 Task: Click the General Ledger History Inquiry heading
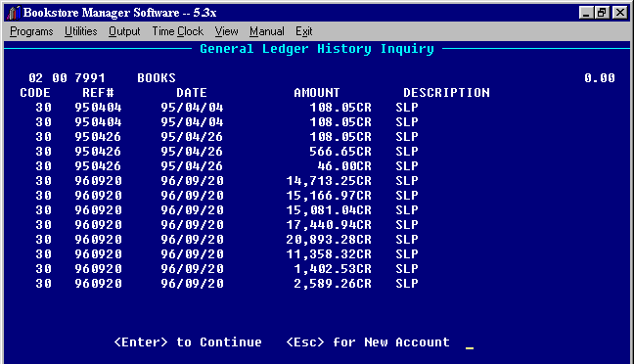tap(317, 49)
